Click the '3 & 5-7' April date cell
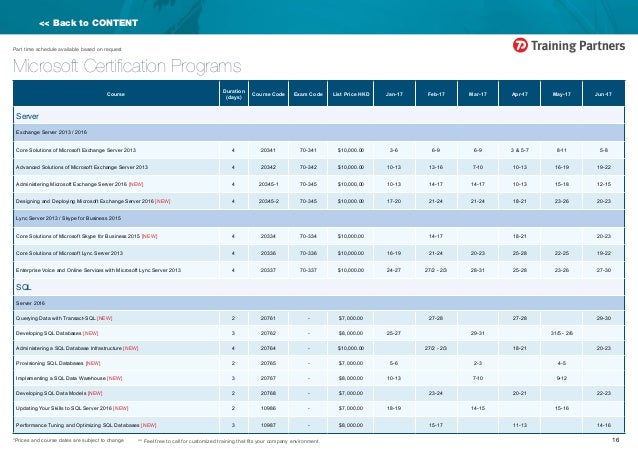Screen dimensions: 638x452 tap(520, 150)
